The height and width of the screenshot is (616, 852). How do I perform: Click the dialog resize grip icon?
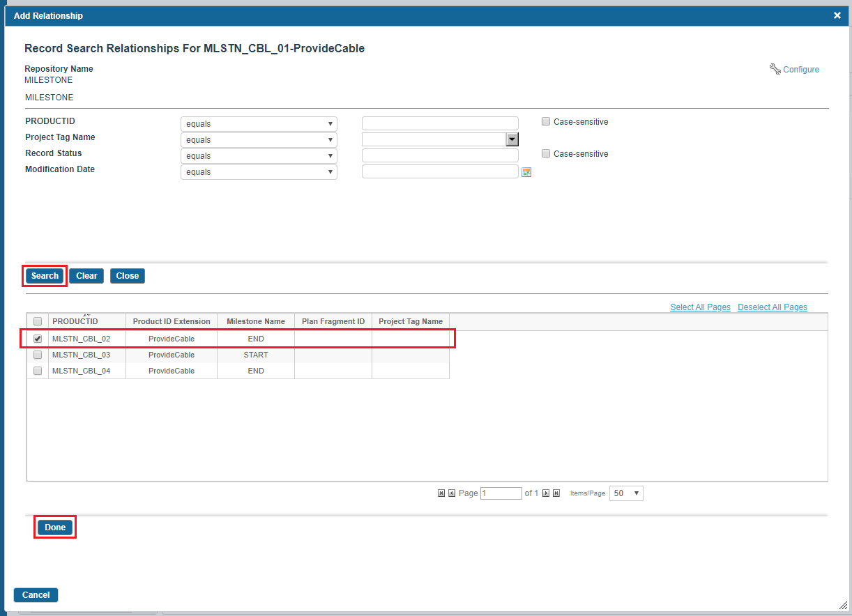(x=842, y=604)
